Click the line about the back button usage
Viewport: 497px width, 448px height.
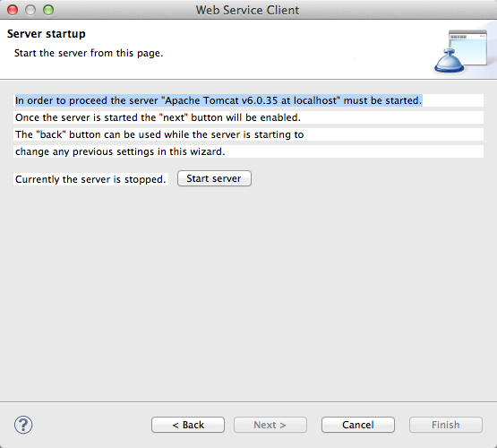(x=159, y=134)
